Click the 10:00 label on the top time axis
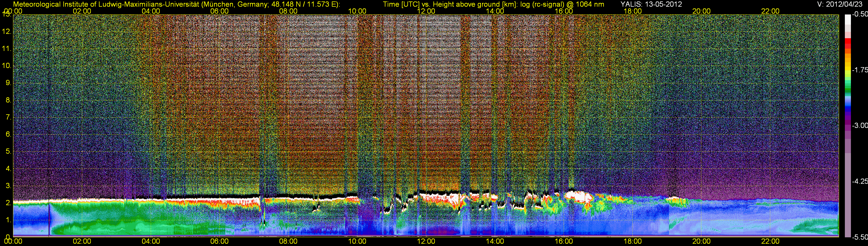This screenshot has height=246, width=868. coord(357,11)
